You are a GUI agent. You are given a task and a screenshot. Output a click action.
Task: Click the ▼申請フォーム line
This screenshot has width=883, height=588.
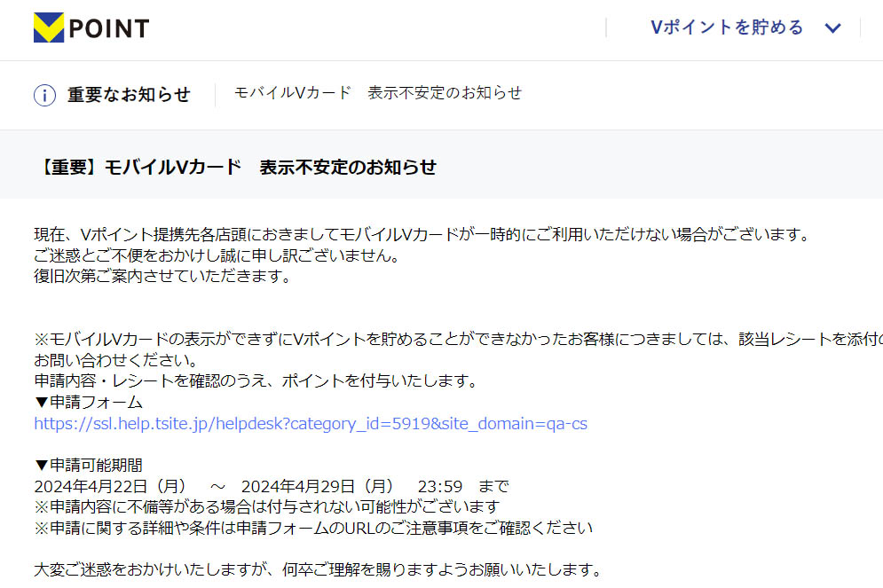click(x=89, y=403)
